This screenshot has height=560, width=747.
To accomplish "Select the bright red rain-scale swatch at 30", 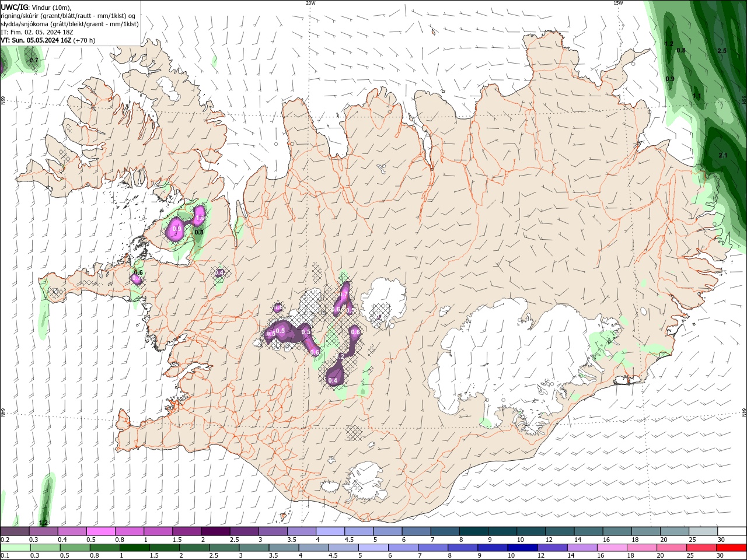I will click(731, 548).
